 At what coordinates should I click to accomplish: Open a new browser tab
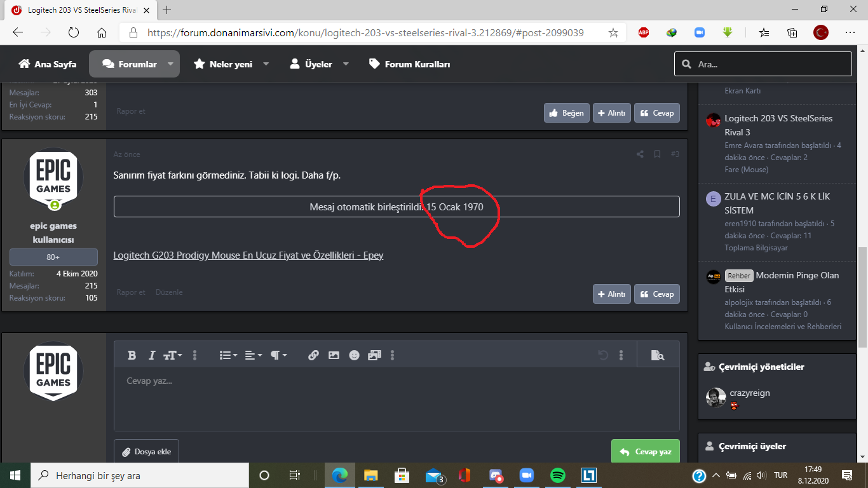[167, 10]
